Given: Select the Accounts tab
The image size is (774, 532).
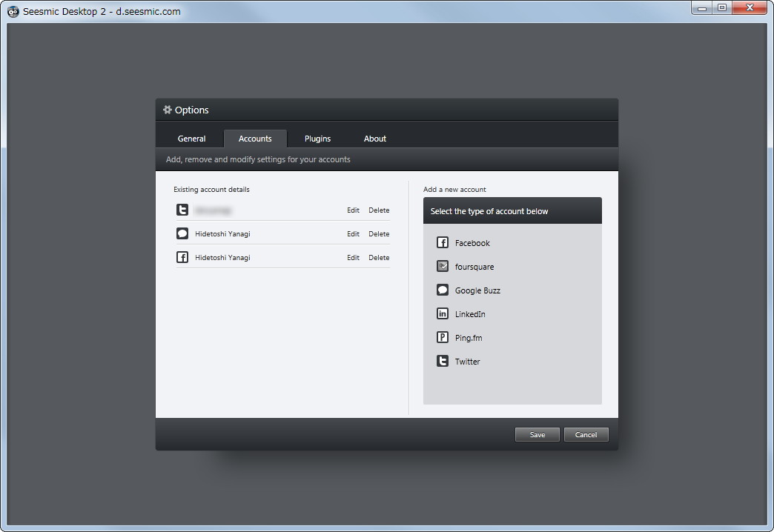Looking at the screenshot, I should click(x=255, y=139).
